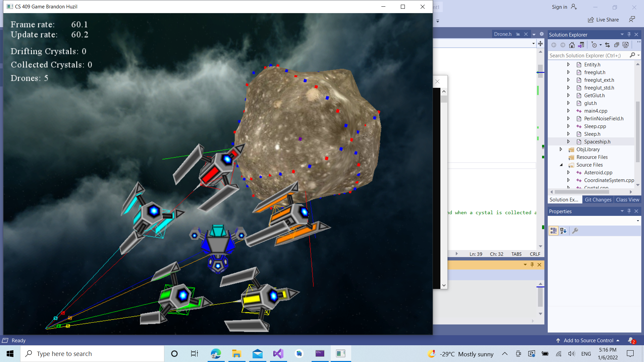Screen dimensions: 644x362
Task: Switch to Class View tab
Action: click(x=628, y=200)
